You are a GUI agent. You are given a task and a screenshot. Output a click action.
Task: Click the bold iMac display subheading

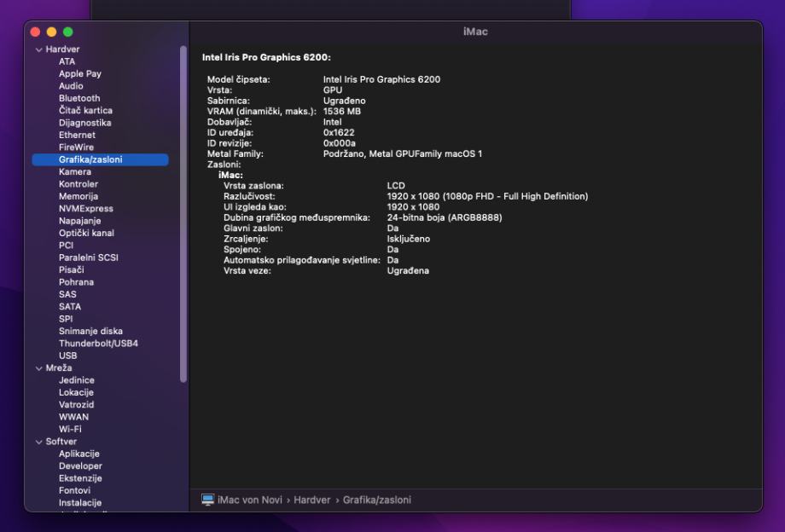click(230, 175)
